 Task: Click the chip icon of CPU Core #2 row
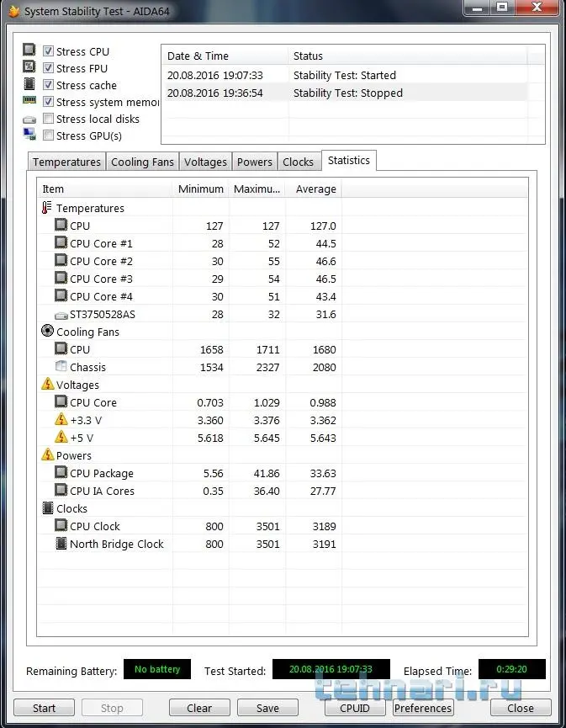(61, 260)
